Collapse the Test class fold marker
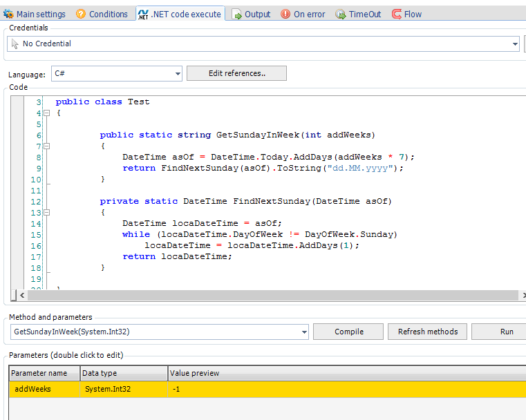The image size is (526, 420). 46,113
